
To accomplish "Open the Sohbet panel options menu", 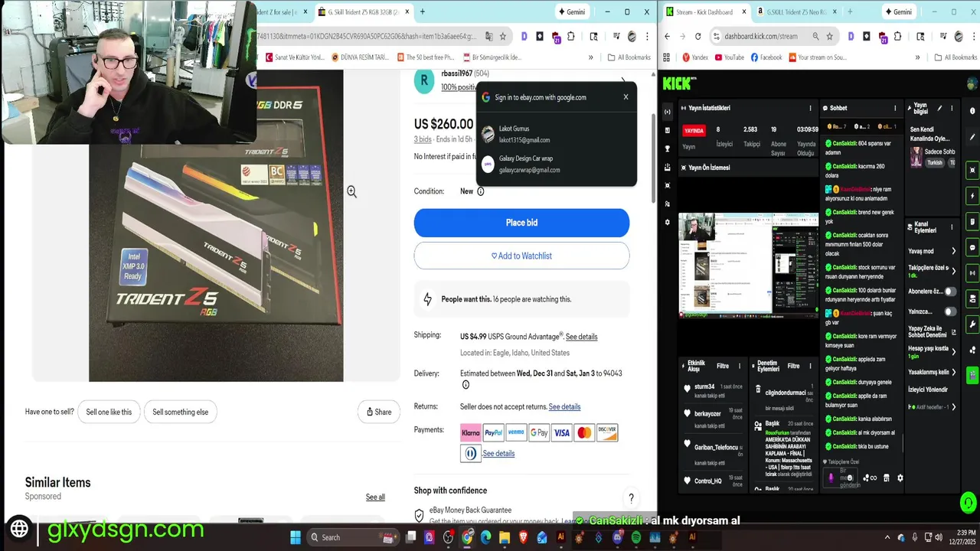I will click(894, 108).
